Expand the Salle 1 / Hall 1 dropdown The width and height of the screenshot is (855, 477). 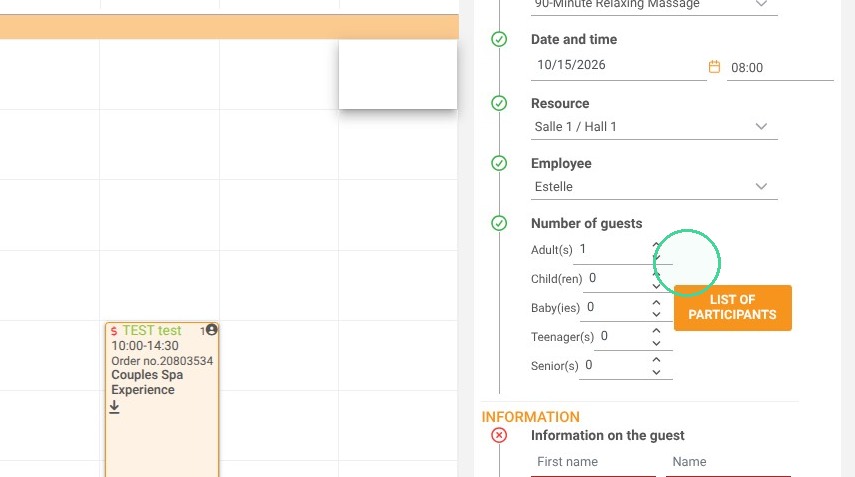654,126
